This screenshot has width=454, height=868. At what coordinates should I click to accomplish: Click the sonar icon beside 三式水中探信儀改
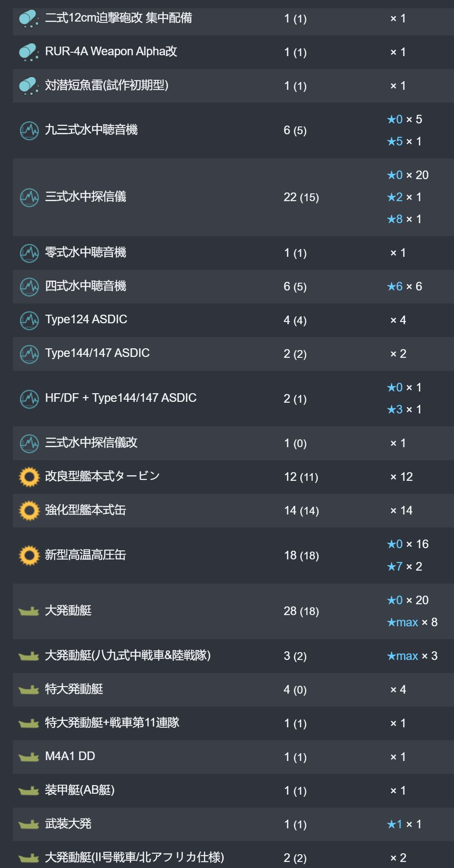(x=29, y=443)
